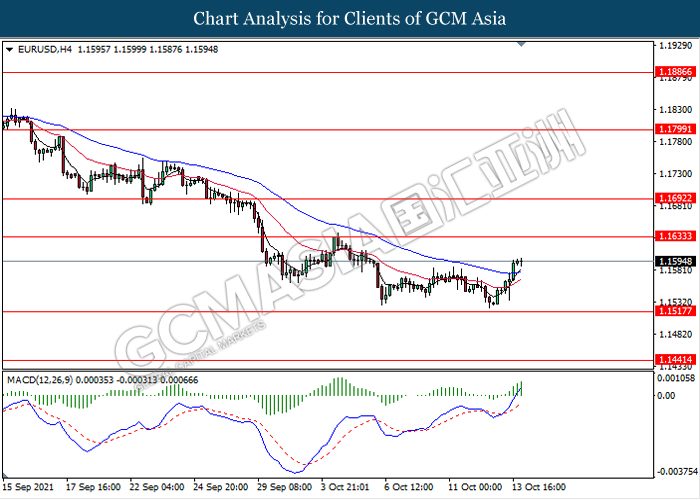Image resolution: width=700 pixels, height=500 pixels.
Task: Click the triangle beside EURUSD,H4 label
Action: coord(9,50)
